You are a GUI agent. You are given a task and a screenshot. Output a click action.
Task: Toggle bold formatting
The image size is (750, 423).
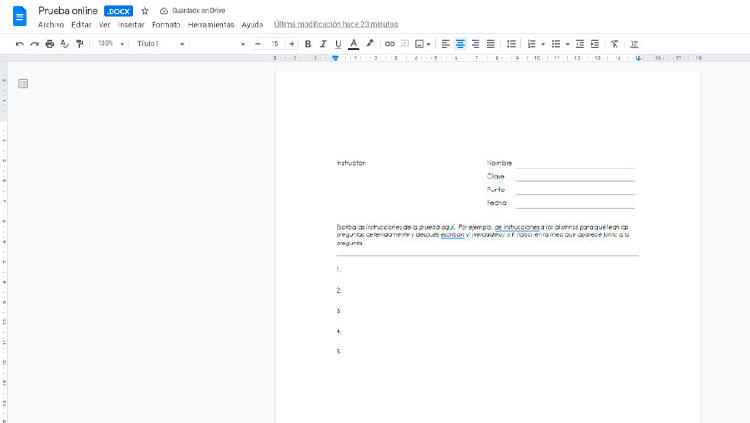point(308,44)
